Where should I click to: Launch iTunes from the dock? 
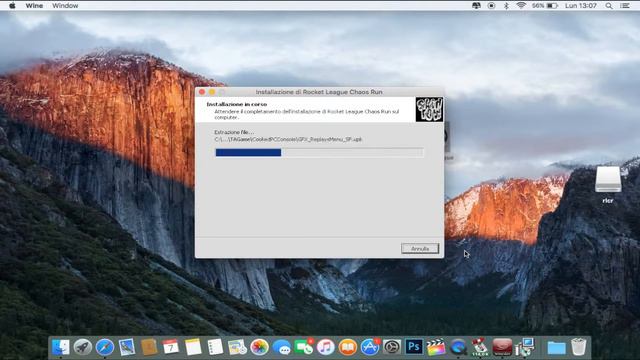point(325,347)
